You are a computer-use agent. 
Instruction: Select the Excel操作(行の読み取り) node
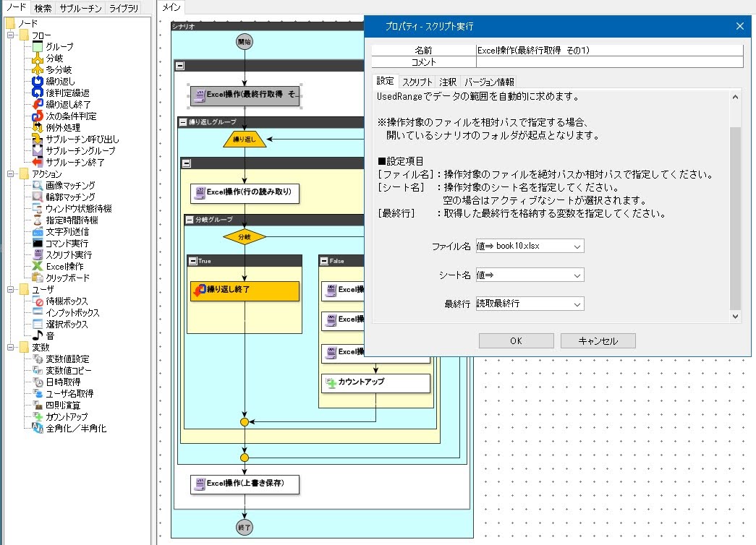pos(245,193)
